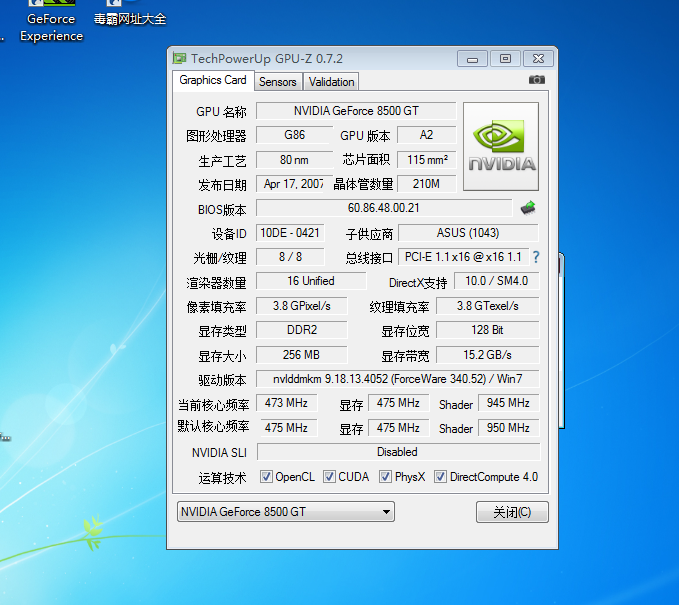The width and height of the screenshot is (679, 605).
Task: Switch to the Validation tab
Action: [331, 82]
